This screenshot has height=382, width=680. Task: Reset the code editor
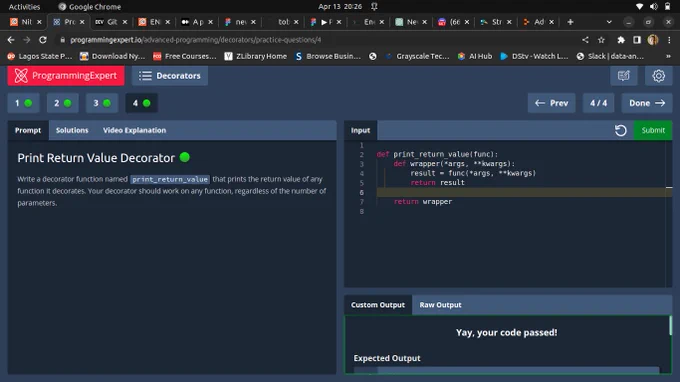(621, 131)
